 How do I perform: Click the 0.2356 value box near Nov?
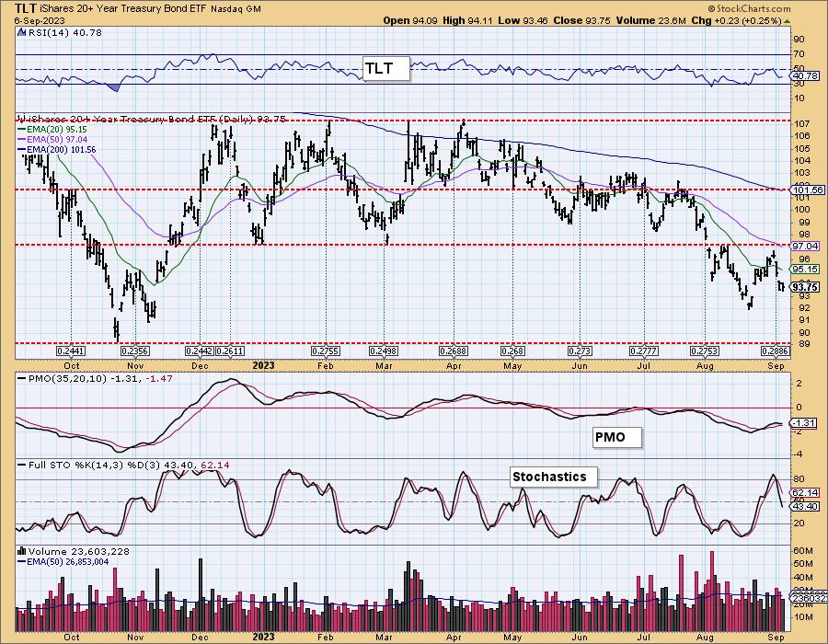coord(135,351)
